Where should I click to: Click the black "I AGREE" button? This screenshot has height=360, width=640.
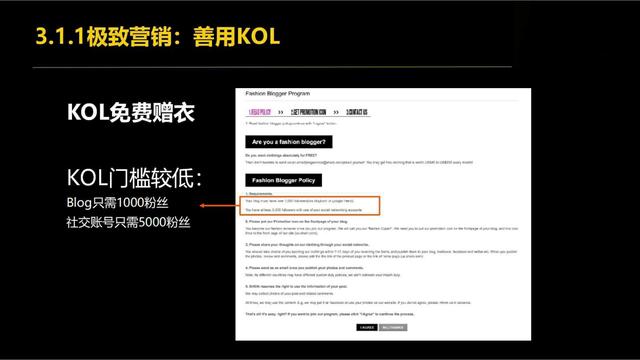tap(367, 327)
